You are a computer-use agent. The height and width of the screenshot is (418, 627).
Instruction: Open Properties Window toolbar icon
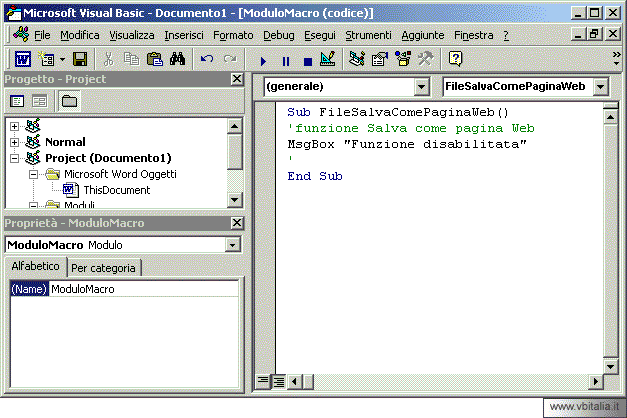[379, 60]
